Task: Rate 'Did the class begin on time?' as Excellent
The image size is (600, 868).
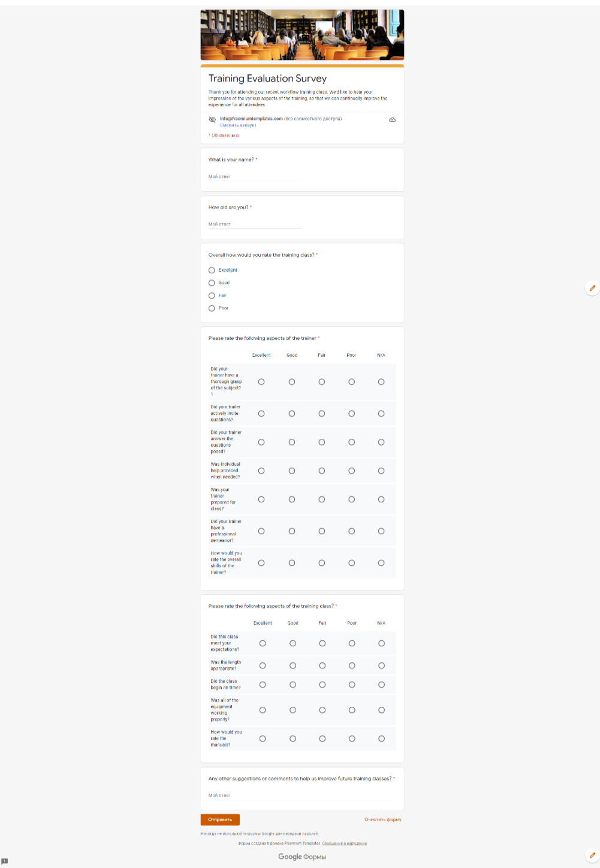Action: pos(263,685)
